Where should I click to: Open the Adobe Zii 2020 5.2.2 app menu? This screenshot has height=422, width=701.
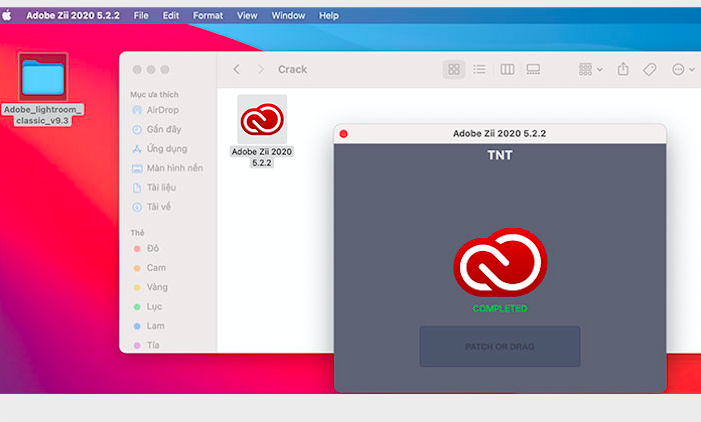[x=73, y=16]
